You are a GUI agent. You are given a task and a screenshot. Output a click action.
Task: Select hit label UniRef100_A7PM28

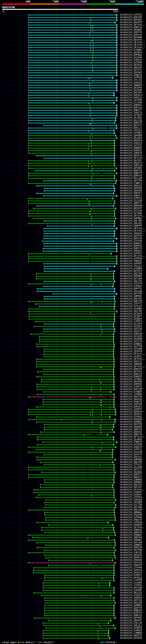pyautogui.click(x=131, y=77)
